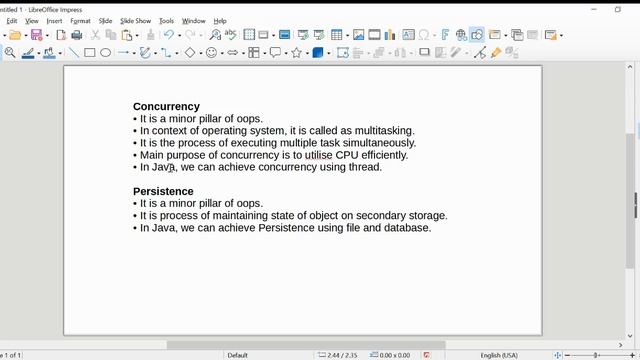Choose the Callout speech bubble tool

(x=276, y=53)
